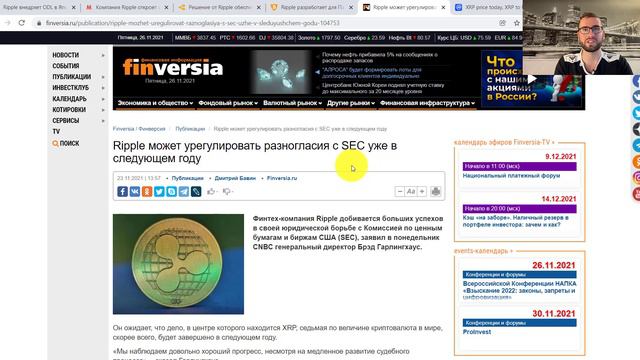Share article on Twitter icon
Image resolution: width=640 pixels, height=360 pixels.
coord(159,191)
